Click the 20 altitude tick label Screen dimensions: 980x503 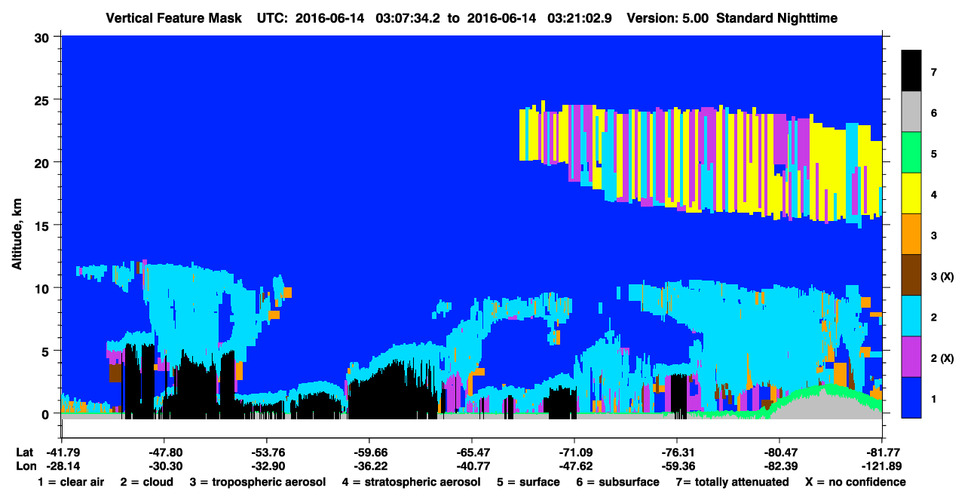click(x=44, y=162)
